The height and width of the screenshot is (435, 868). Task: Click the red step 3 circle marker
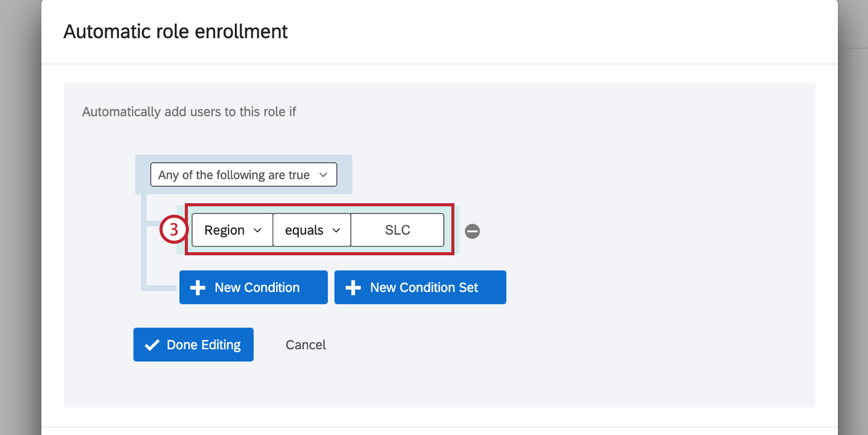point(174,230)
